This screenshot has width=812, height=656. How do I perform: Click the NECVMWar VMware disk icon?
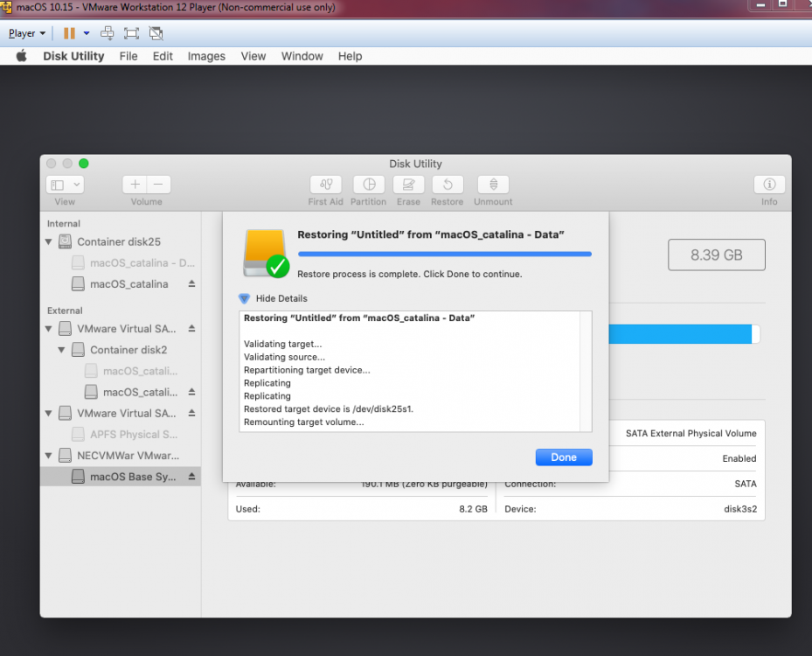tap(65, 456)
